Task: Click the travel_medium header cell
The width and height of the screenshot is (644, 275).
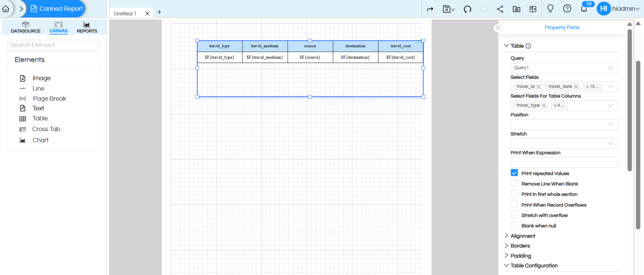Action: [x=265, y=46]
